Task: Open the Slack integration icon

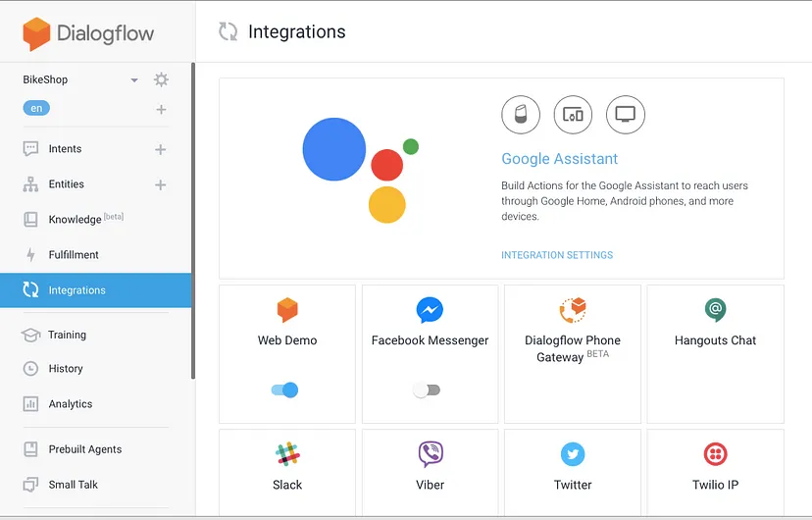Action: point(287,454)
